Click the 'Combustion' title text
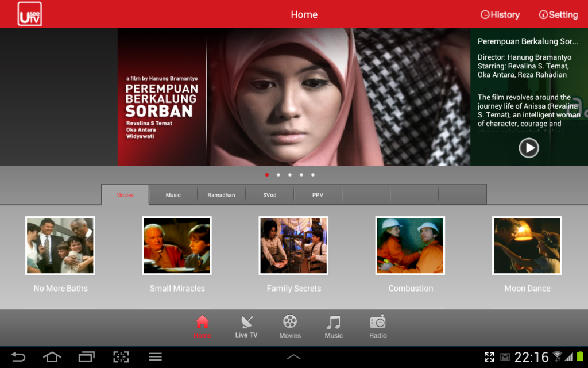 coord(411,289)
